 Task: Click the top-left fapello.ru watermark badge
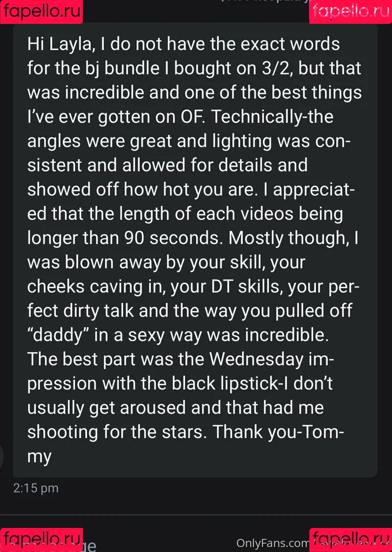(x=41, y=12)
